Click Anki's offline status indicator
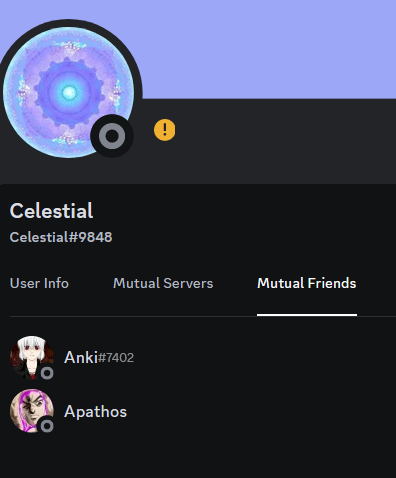This screenshot has height=478, width=396. coord(47,373)
